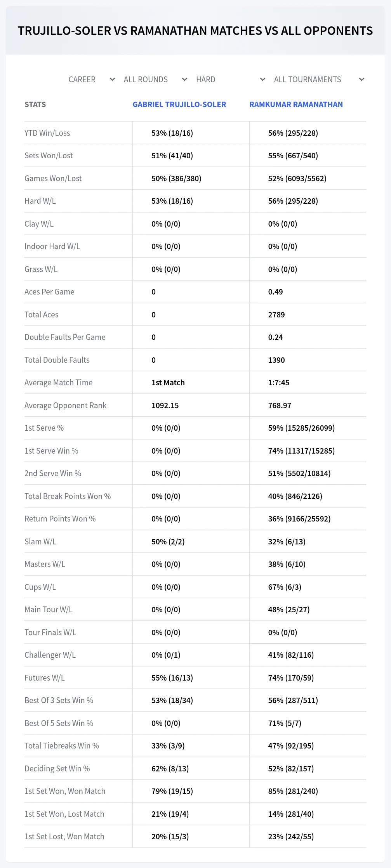The height and width of the screenshot is (868, 391).
Task: Click the Futures W/L 74% (170/59) value
Action: pos(291,678)
